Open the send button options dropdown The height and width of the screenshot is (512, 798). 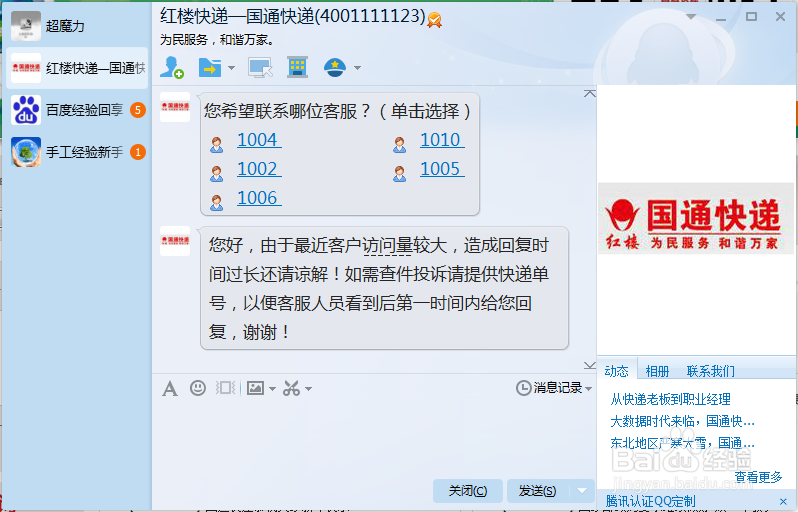[x=582, y=491]
